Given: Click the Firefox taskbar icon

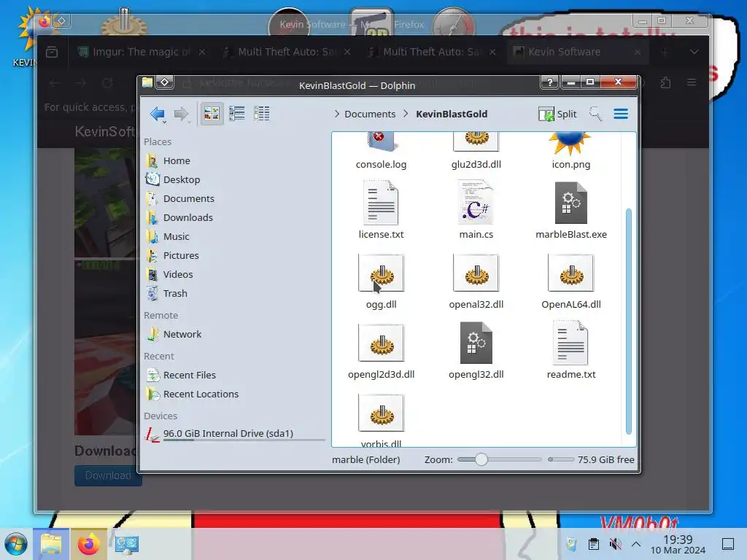Looking at the screenshot, I should point(88,544).
